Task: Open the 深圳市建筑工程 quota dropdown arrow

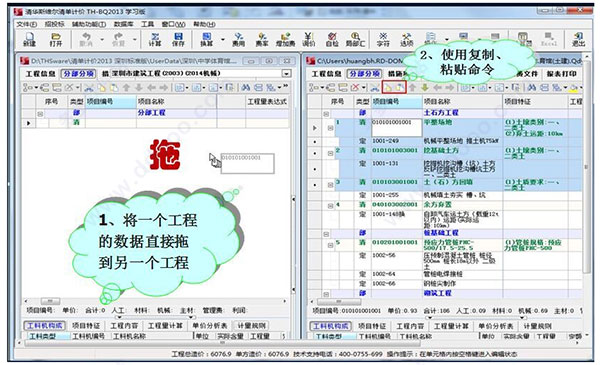Action: pyautogui.click(x=286, y=73)
